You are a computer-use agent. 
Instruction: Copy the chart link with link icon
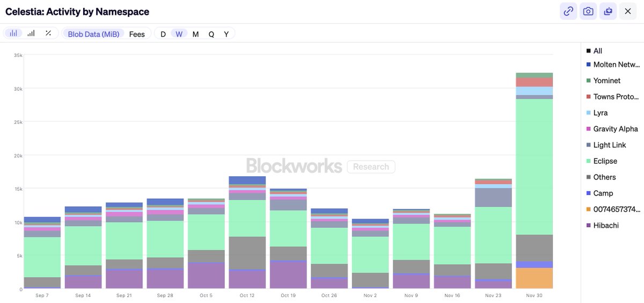tap(568, 11)
